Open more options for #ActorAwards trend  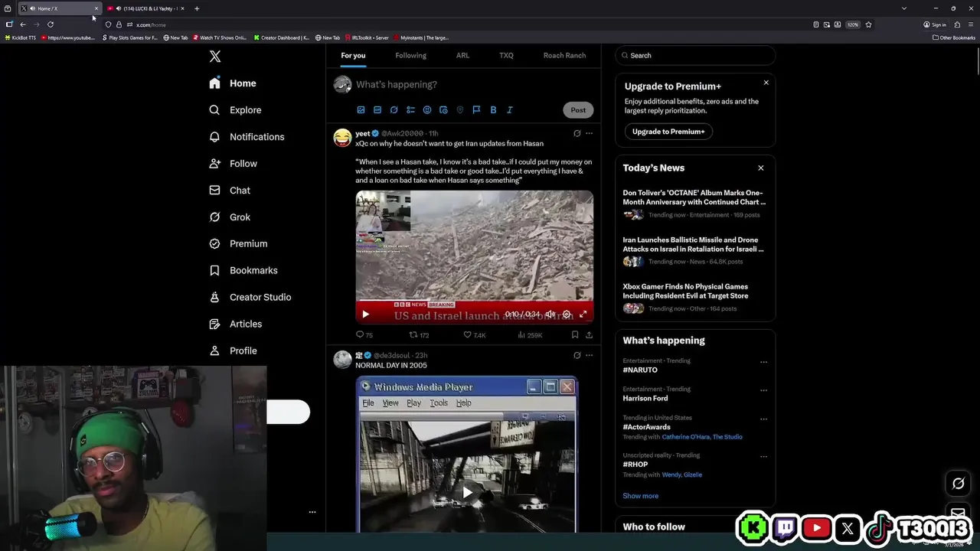coord(763,419)
